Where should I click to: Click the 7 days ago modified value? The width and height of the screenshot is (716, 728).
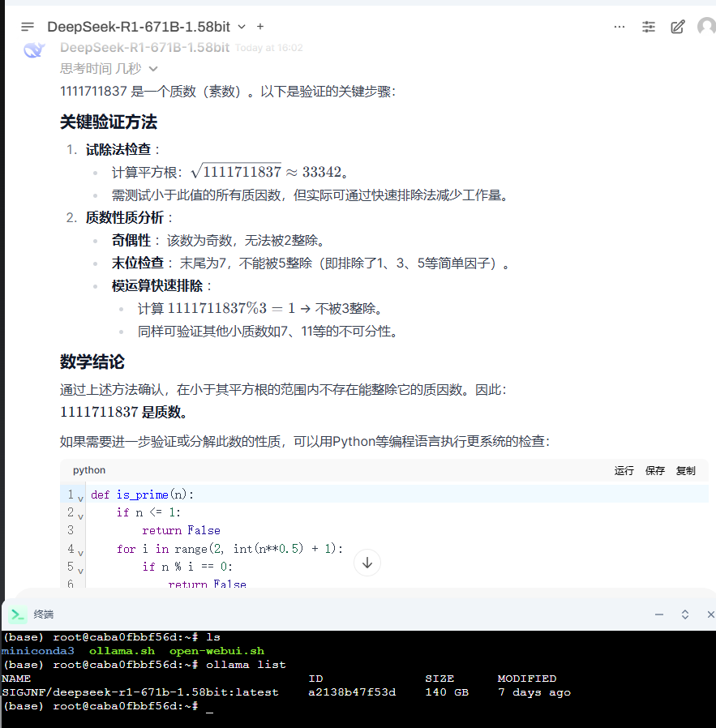point(534,692)
